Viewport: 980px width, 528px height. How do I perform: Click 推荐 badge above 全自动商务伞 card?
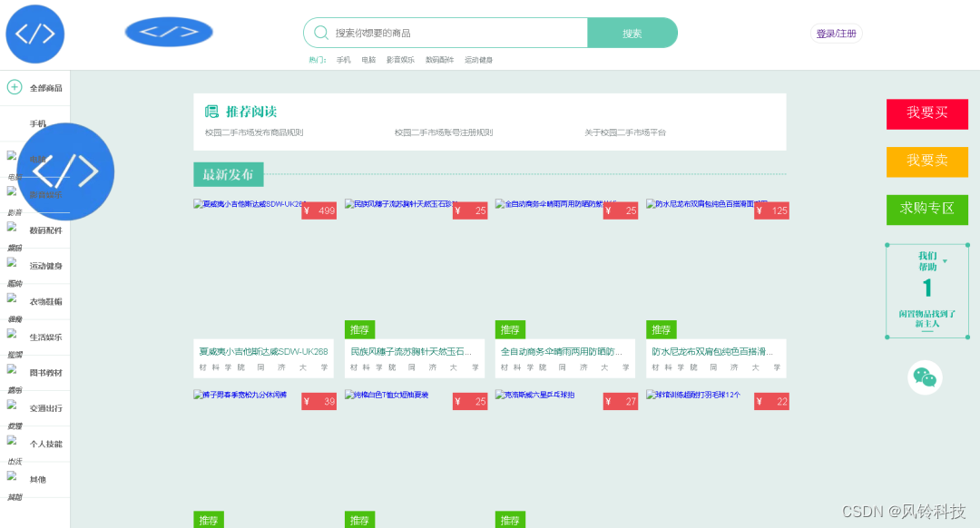tap(510, 329)
